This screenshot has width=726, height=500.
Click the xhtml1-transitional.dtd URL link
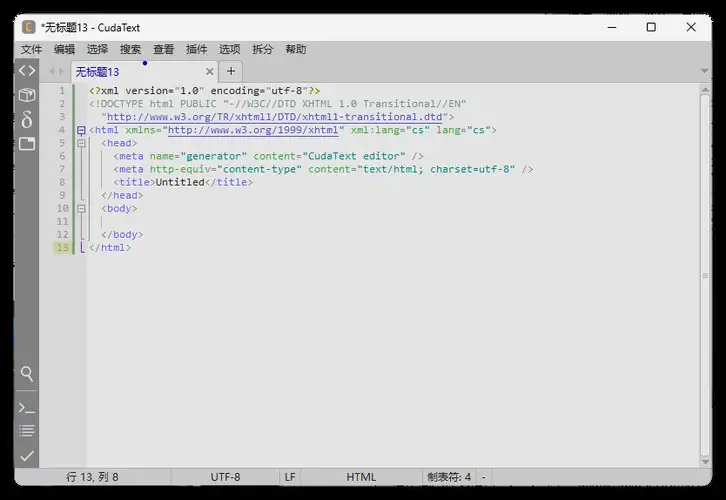pyautogui.click(x=276, y=117)
